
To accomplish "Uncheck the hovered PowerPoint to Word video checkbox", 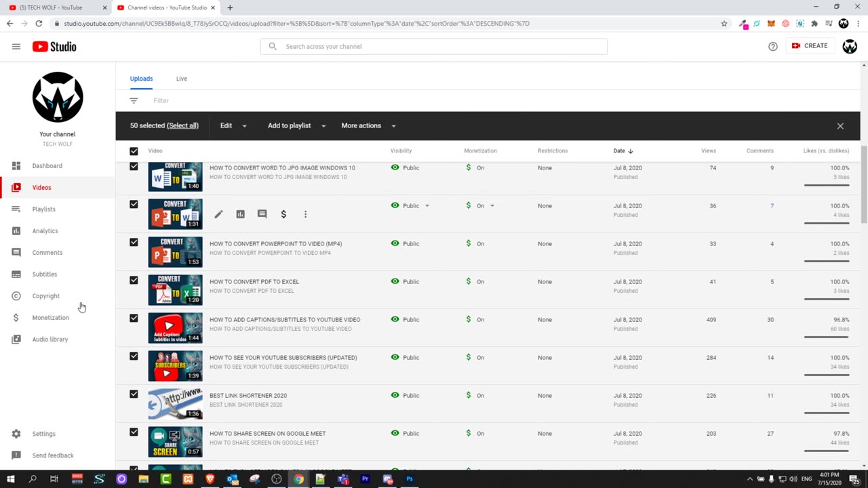I will coord(134,204).
